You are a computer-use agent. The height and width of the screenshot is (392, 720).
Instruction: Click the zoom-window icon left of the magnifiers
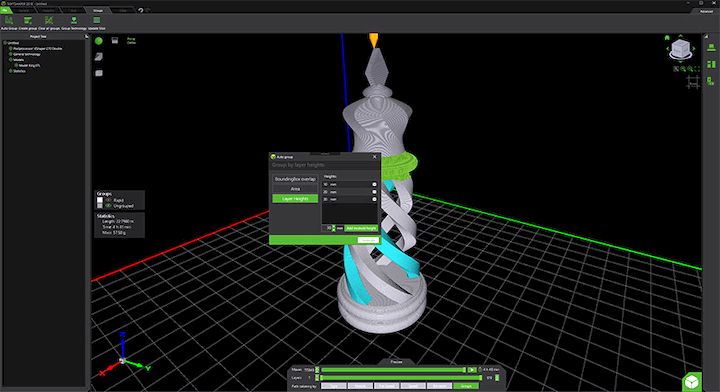[x=676, y=69]
